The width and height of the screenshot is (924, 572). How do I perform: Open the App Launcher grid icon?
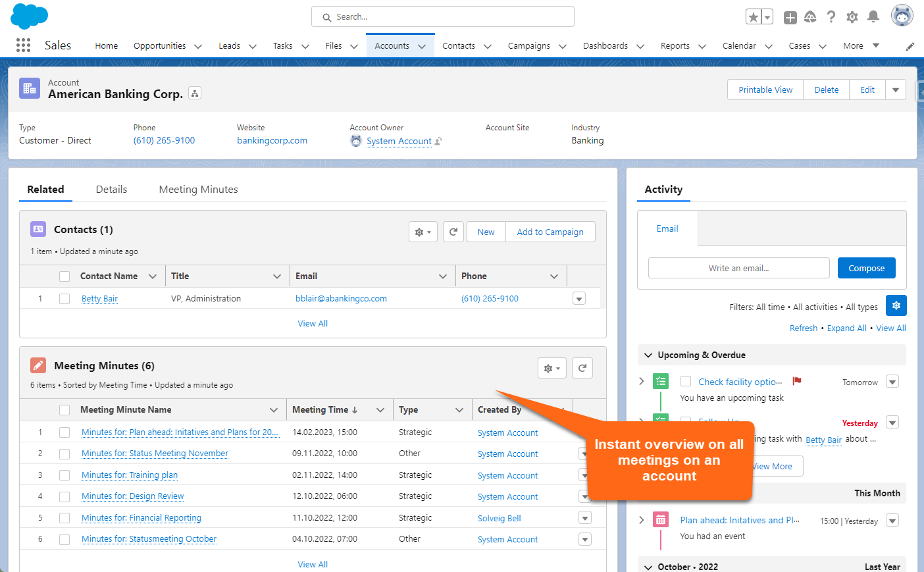pos(23,45)
